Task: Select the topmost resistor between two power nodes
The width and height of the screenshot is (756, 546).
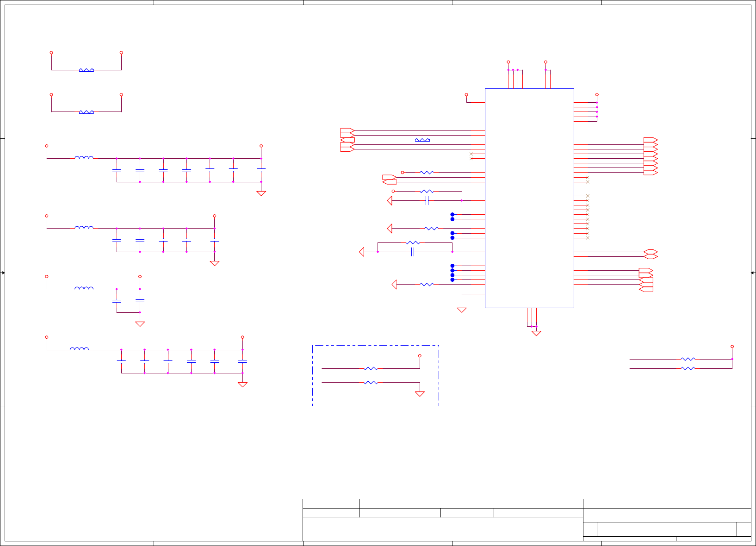Action: click(x=87, y=70)
